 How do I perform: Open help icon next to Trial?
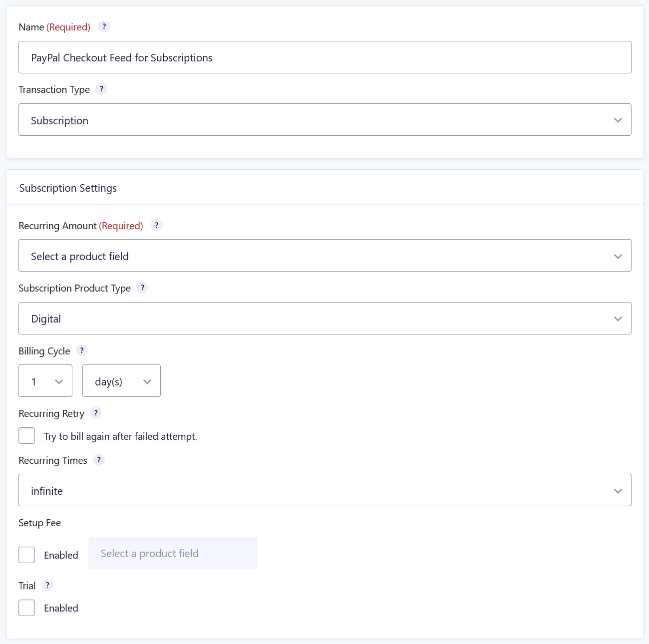pos(47,585)
